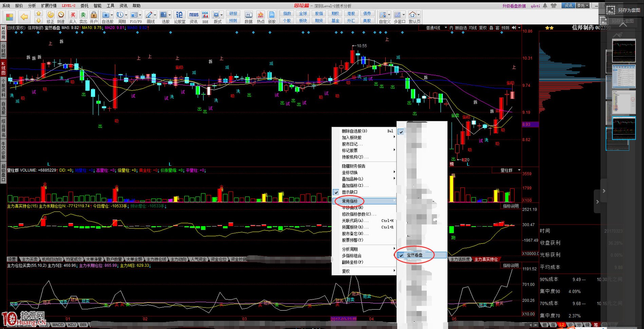This screenshot has width=644, height=329.
Task: Open the 普通K线 chart type dropdown
Action: tap(436, 28)
